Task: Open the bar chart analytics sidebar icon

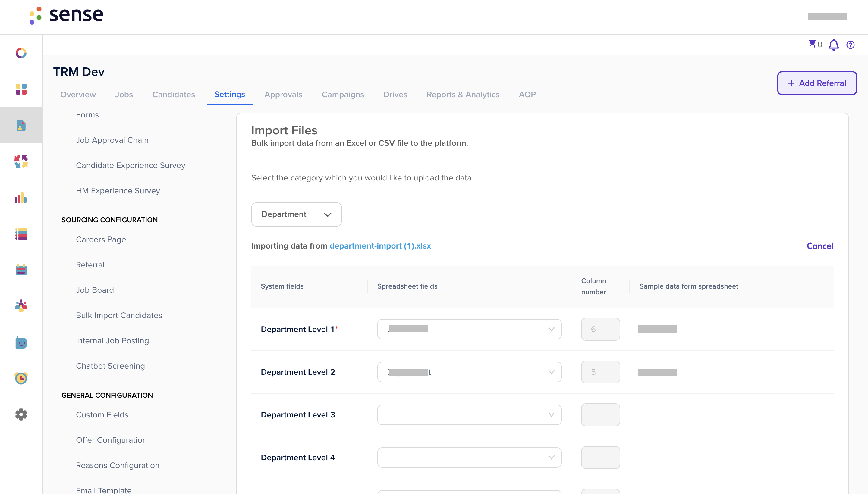Action: (21, 198)
